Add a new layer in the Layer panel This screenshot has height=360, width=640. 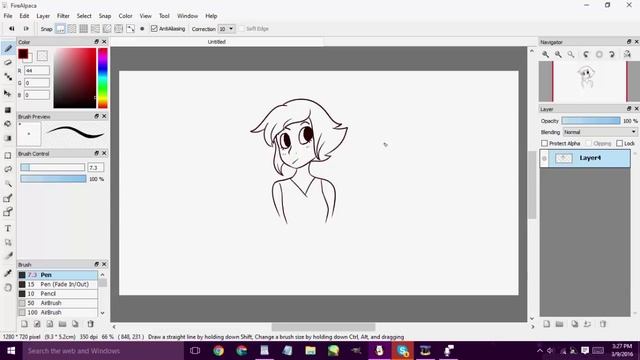coord(547,324)
